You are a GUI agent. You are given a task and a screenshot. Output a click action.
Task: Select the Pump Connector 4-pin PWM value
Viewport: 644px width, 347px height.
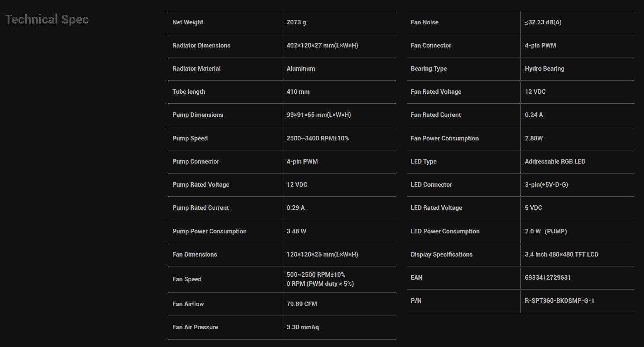(x=302, y=162)
